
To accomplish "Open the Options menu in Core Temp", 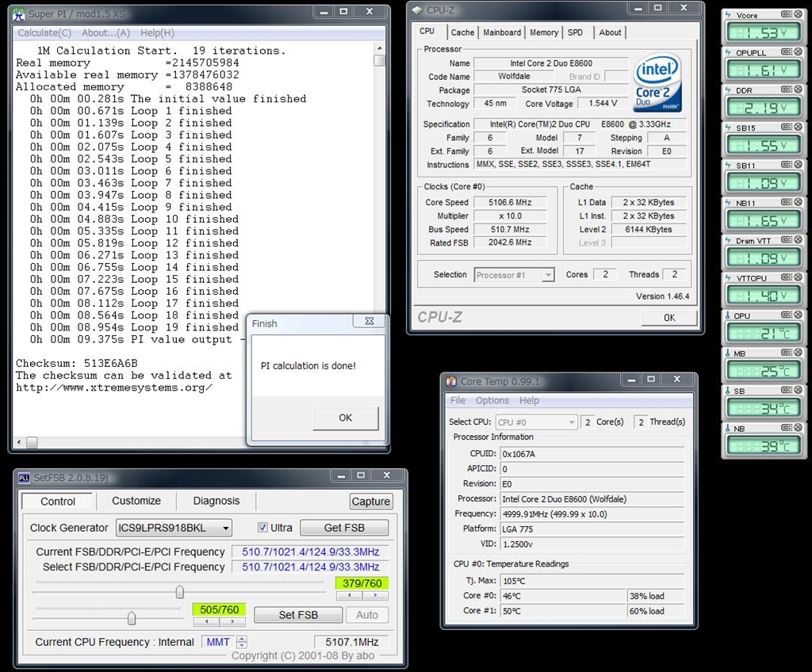I will (492, 401).
